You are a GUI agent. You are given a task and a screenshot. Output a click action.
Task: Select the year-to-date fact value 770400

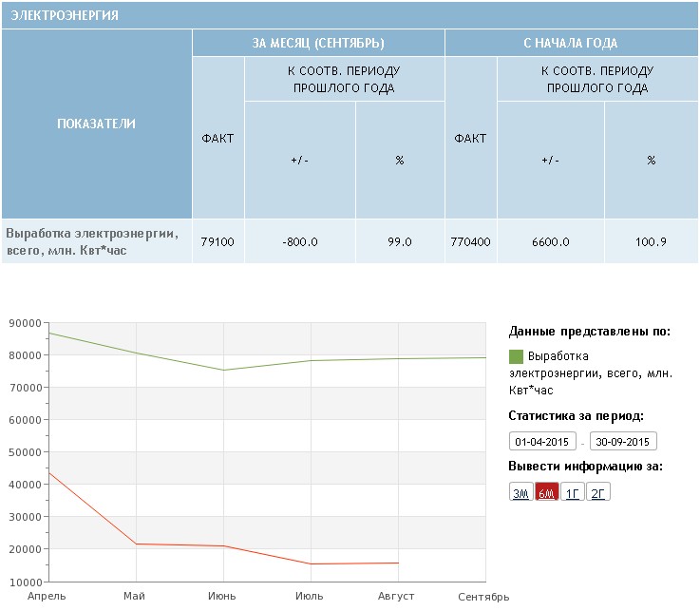click(470, 242)
